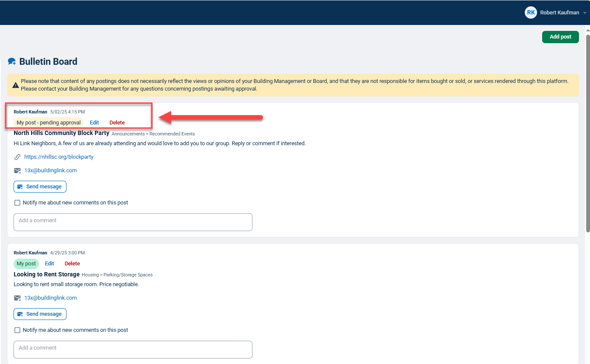This screenshot has width=590, height=364.
Task: Delete the Looking to Rent Storage post
Action: coord(72,264)
